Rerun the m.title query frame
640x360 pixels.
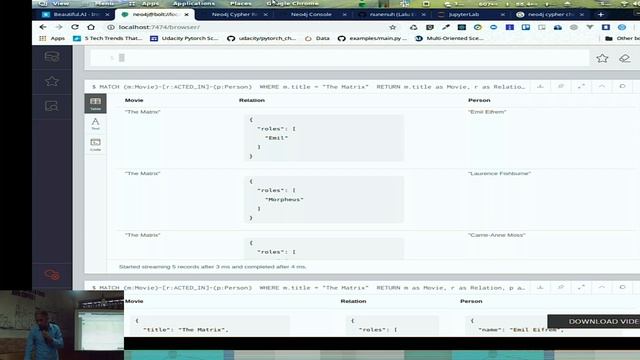pyautogui.click(x=622, y=87)
